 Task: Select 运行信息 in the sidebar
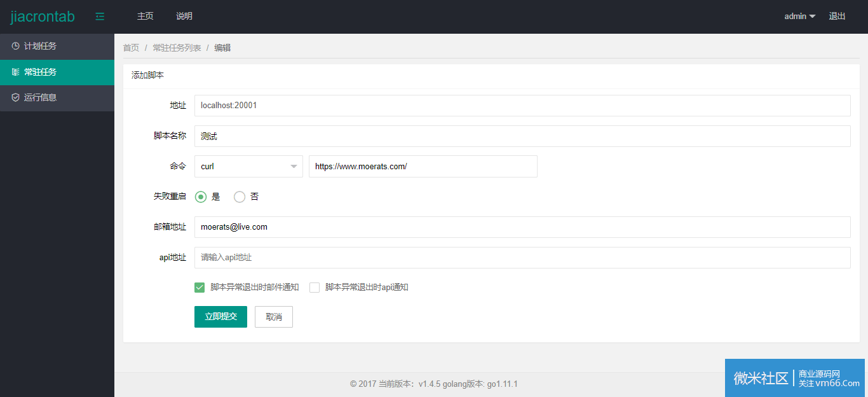click(57, 97)
